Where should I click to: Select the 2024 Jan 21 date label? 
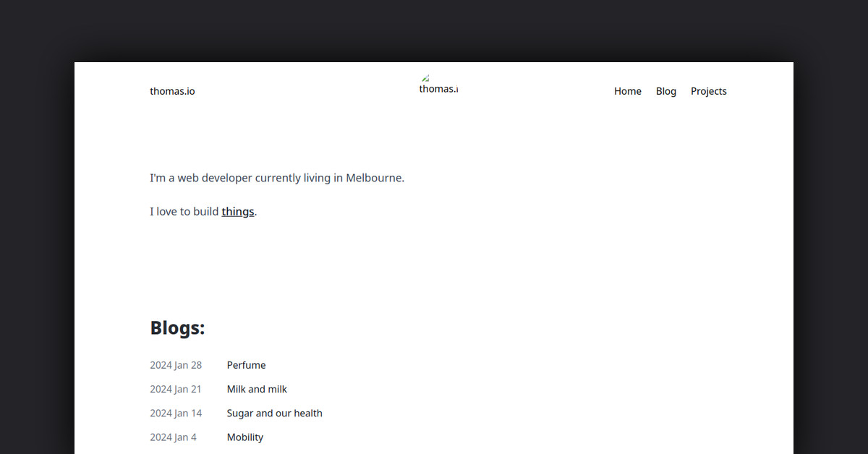tap(176, 389)
